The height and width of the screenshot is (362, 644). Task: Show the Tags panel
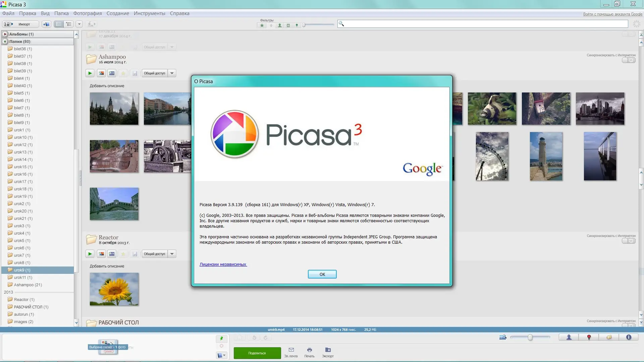point(609,338)
